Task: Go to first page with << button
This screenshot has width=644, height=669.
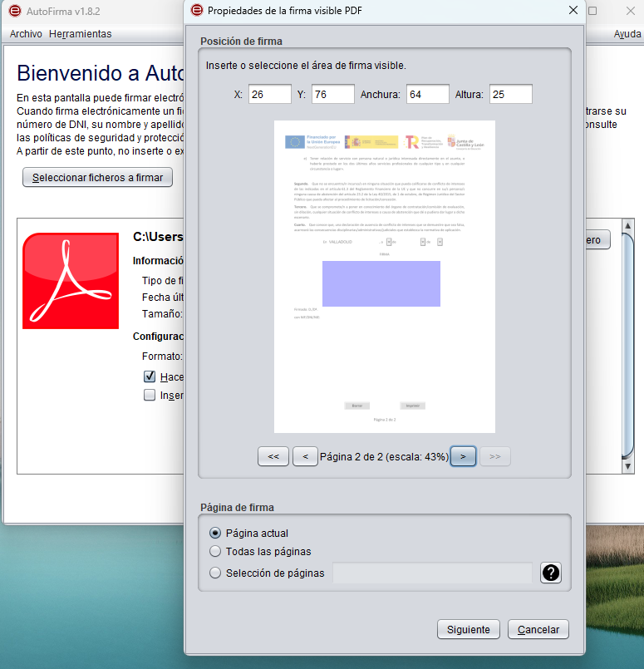Action: click(273, 456)
